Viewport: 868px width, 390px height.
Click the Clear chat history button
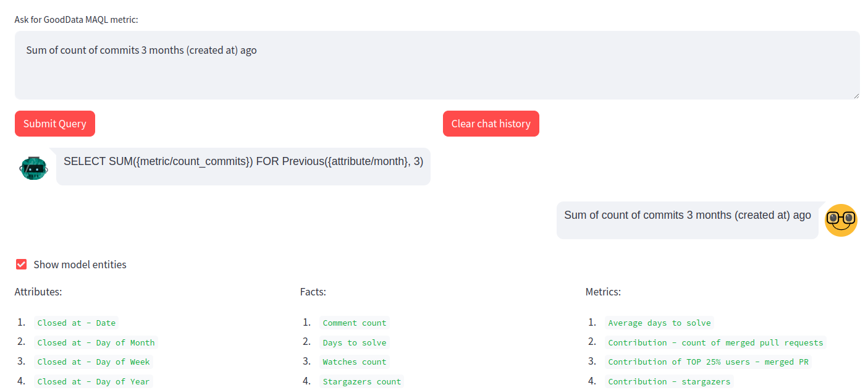coord(491,123)
